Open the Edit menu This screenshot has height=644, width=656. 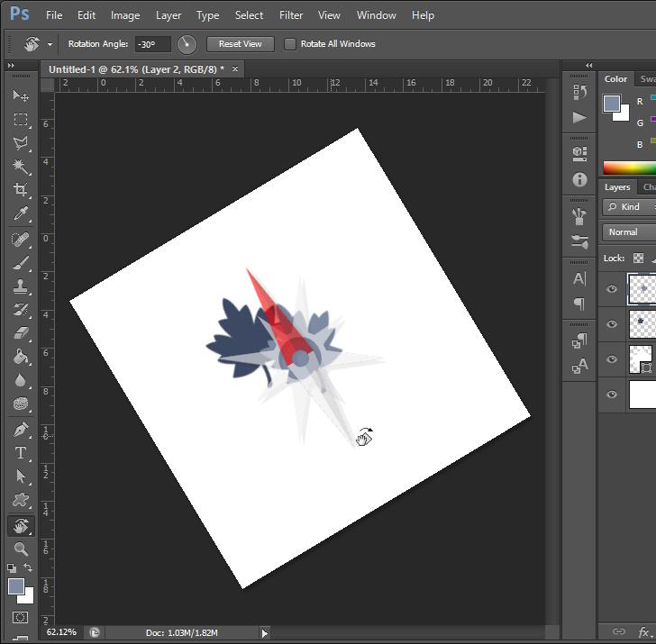(x=87, y=15)
